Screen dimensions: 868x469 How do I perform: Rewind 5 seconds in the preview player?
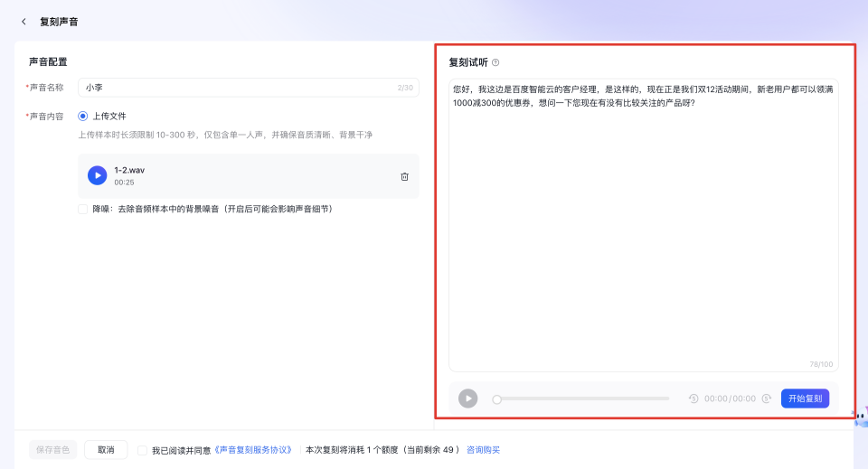point(693,399)
